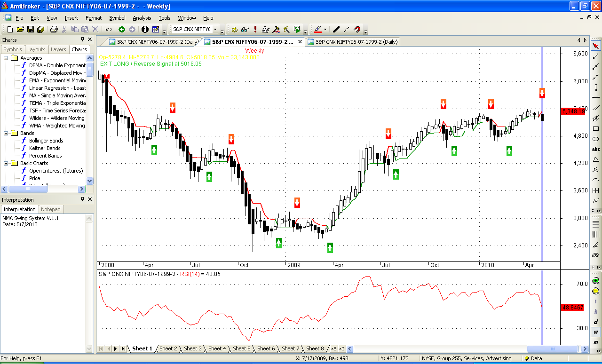Select the red magnet snap icon
The height and width of the screenshot is (364, 602).
point(357,29)
